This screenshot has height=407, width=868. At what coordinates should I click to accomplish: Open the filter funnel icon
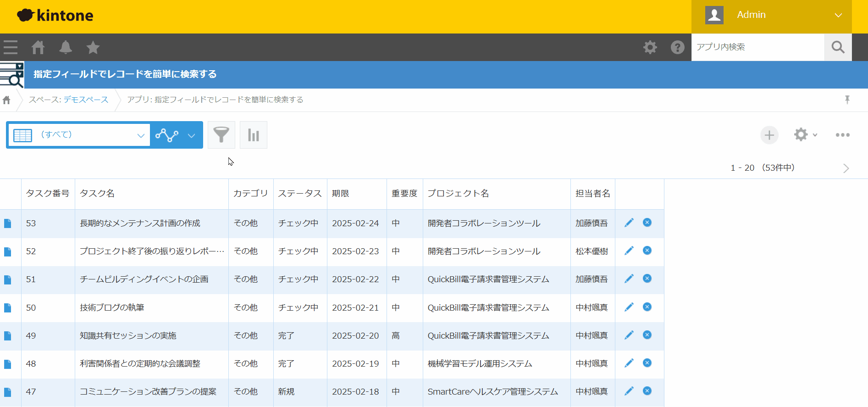(x=221, y=135)
